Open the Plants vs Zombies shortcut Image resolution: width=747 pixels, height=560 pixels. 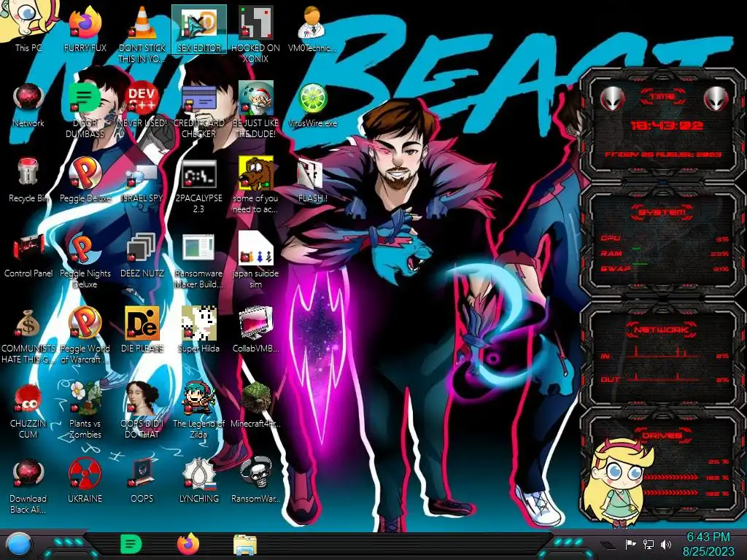tap(85, 411)
